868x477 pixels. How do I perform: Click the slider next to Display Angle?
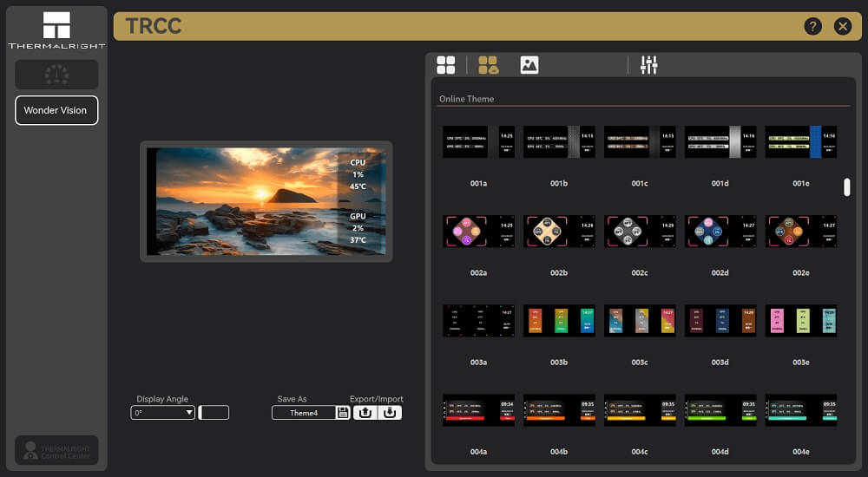click(x=214, y=413)
